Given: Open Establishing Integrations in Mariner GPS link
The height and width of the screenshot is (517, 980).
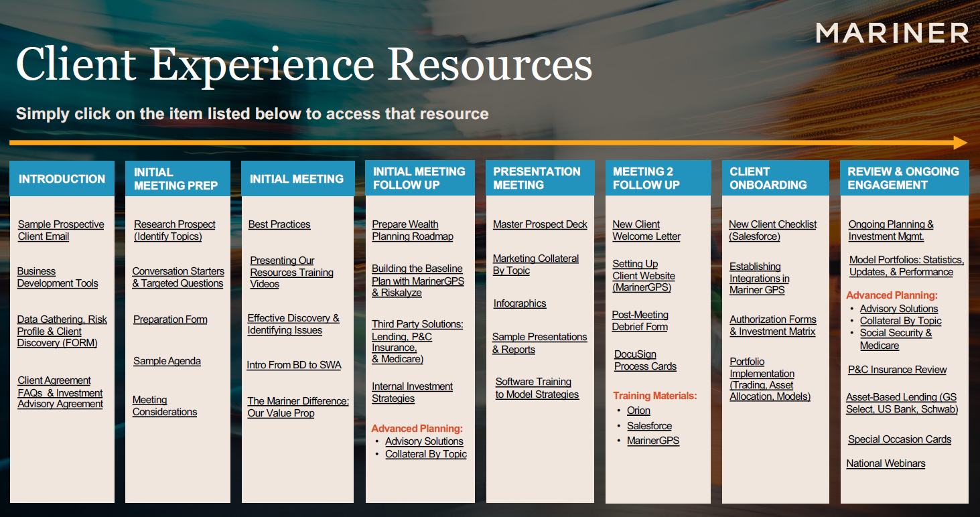Looking at the screenshot, I should (760, 278).
